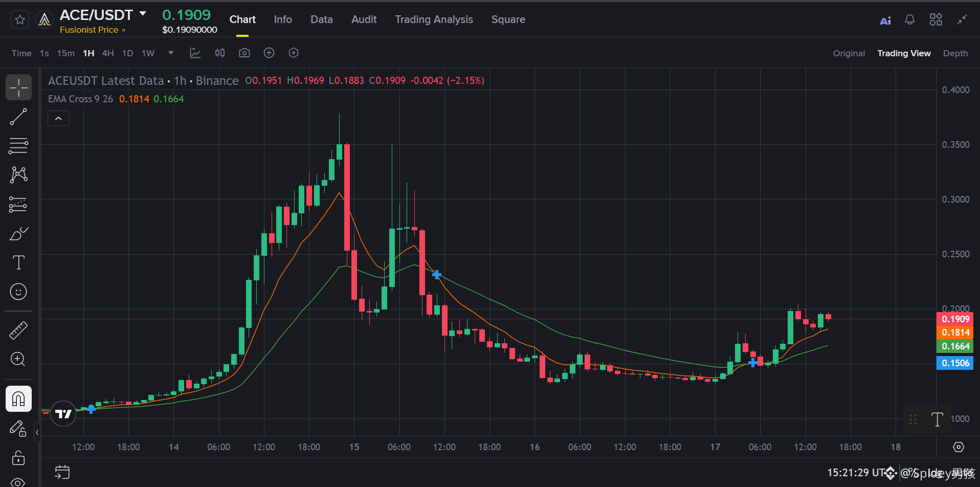Open the AI assistant icon
Image resolution: width=980 pixels, height=487 pixels.
[x=885, y=20]
